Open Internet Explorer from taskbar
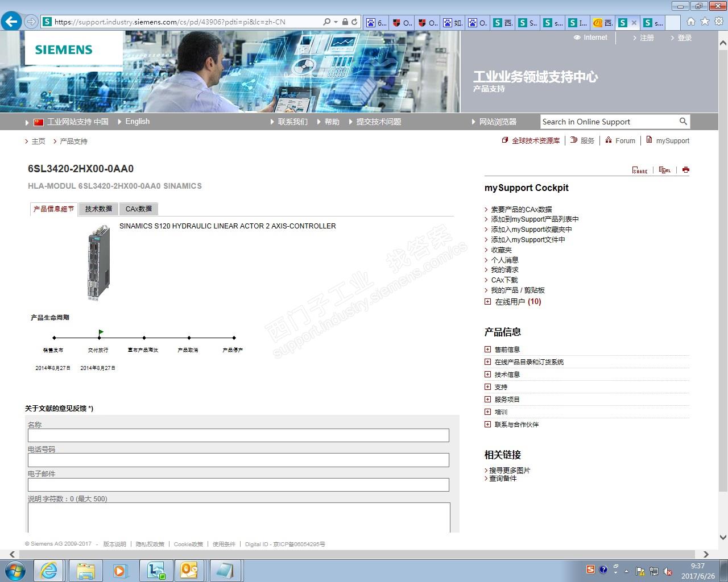 click(49, 570)
